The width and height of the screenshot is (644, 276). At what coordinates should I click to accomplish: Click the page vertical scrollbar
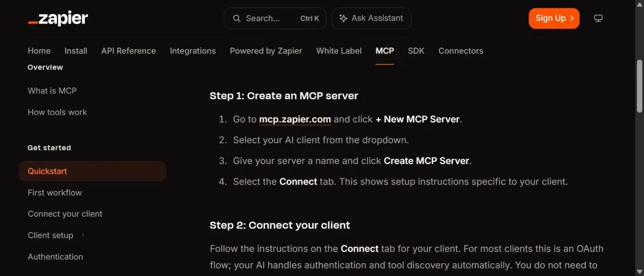[639, 86]
